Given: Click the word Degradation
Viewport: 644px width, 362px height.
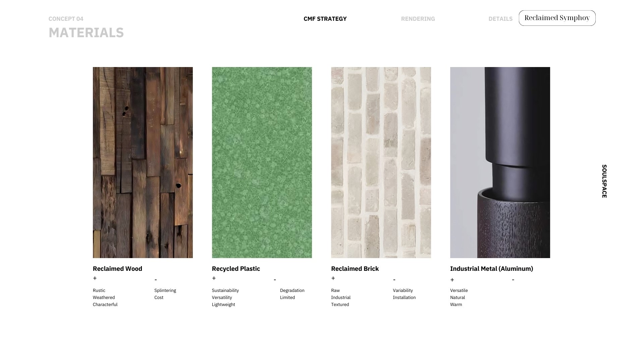Looking at the screenshot, I should pyautogui.click(x=292, y=291).
